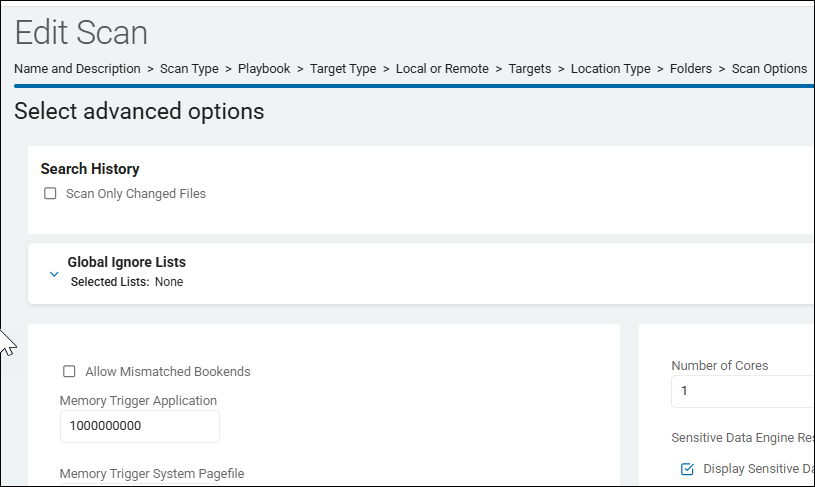Navigate to Target Type step
The image size is (815, 487).
(x=343, y=69)
